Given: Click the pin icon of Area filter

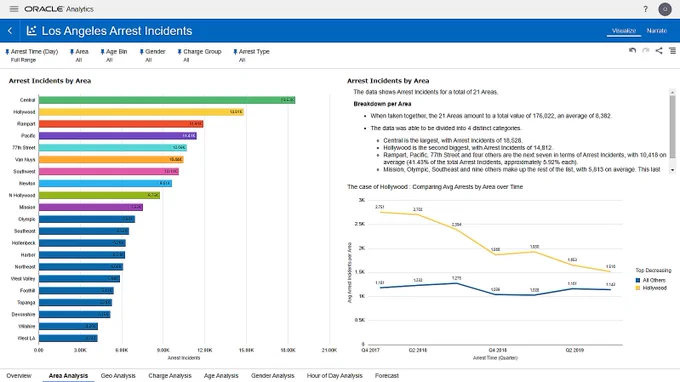Looking at the screenshot, I should [x=72, y=52].
